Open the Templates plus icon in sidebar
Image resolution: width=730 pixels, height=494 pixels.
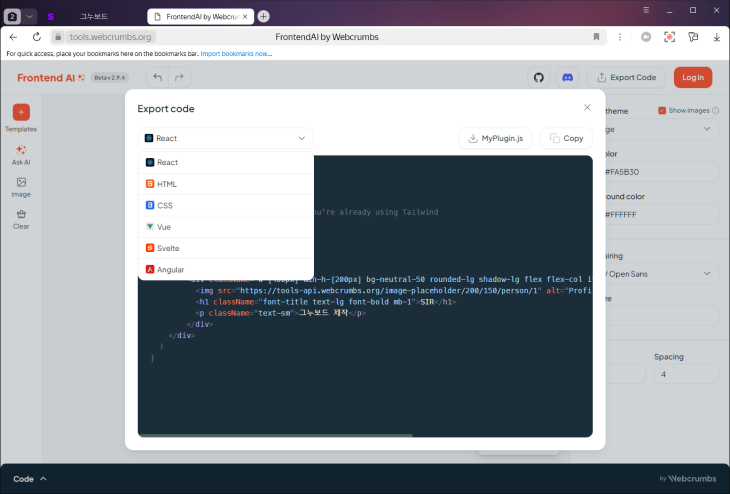pyautogui.click(x=21, y=112)
